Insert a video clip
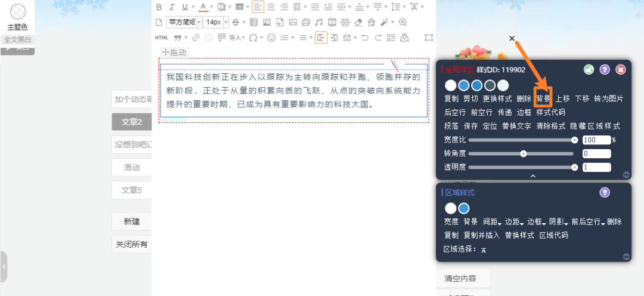The height and width of the screenshot is (296, 644). pos(332,22)
